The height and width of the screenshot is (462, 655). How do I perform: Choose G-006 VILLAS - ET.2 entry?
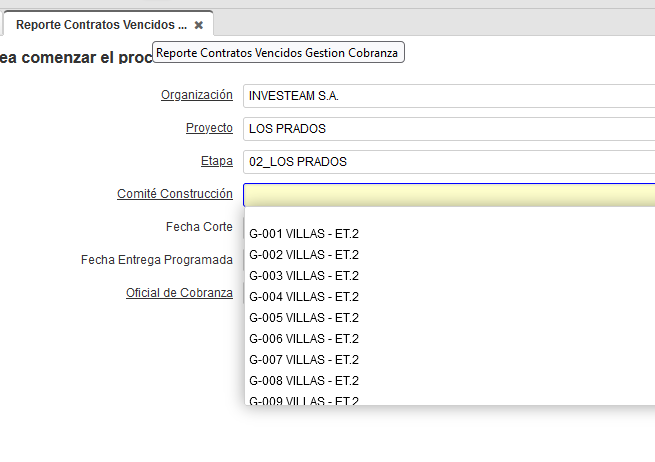tap(304, 339)
